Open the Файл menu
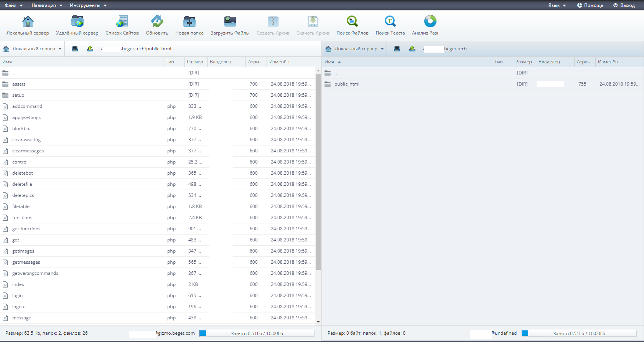Image resolution: width=644 pixels, height=342 pixels. pyautogui.click(x=13, y=5)
